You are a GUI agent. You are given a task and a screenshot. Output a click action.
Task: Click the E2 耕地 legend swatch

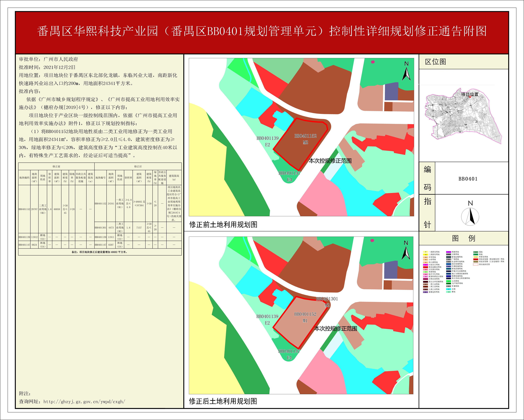(x=449, y=292)
